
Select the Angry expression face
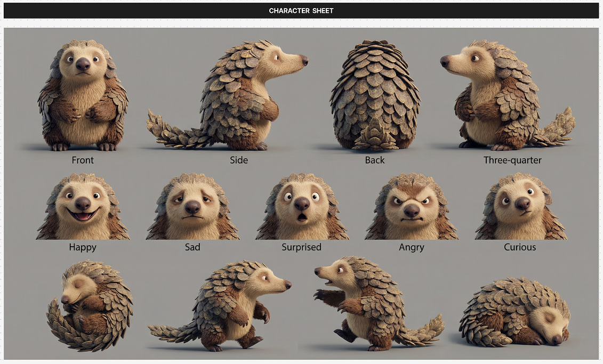tap(411, 208)
